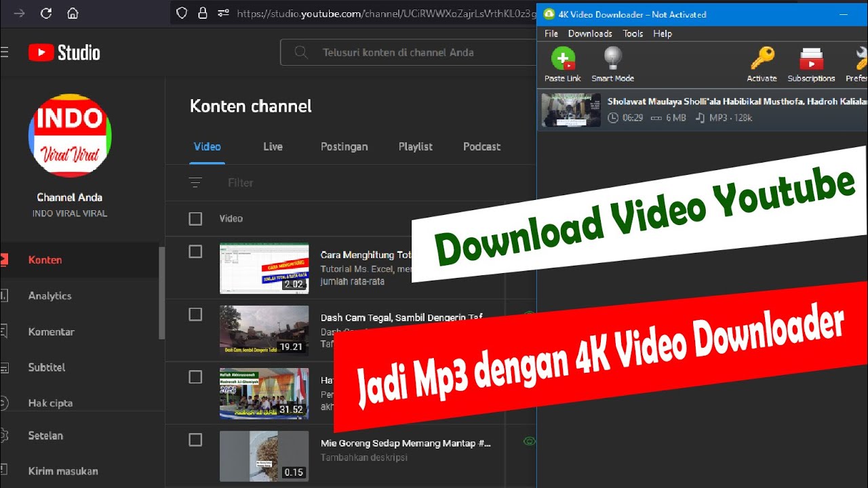Click the 4K Video Downloader title bar icon
The image size is (868, 488).
pos(549,14)
